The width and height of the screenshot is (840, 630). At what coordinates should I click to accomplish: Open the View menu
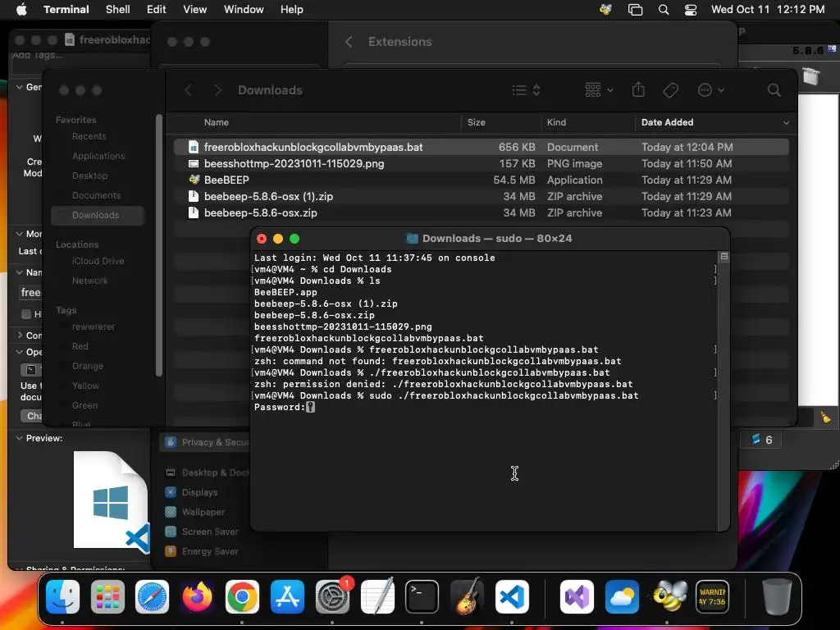pyautogui.click(x=195, y=10)
